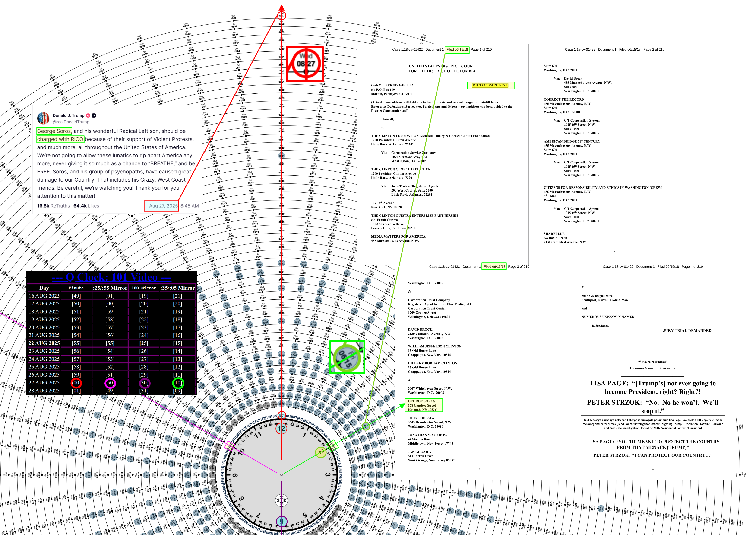This screenshot has height=535, width=756.
Task: Click the 'GARY J. BYRNE/ GJB, LLC' plaintiff line
Action: [x=392, y=85]
